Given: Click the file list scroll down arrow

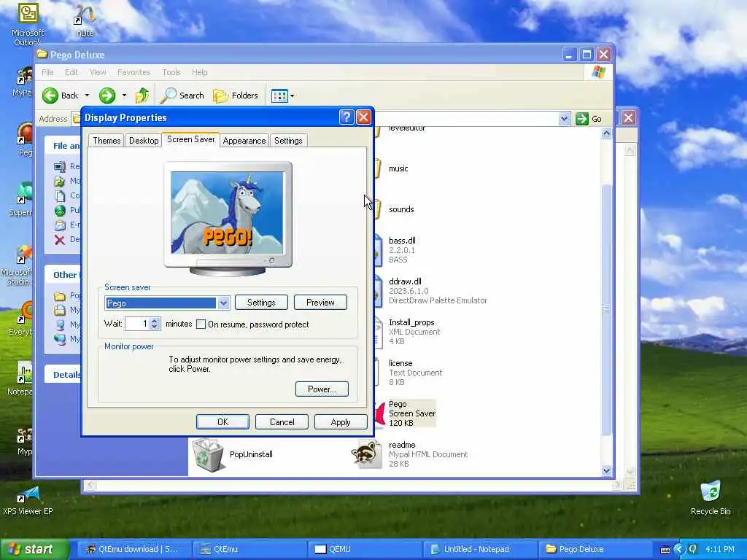Looking at the screenshot, I should tap(606, 470).
